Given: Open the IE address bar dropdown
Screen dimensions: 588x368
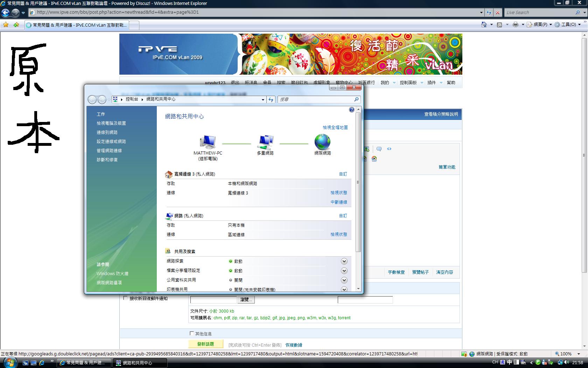Looking at the screenshot, I should click(x=481, y=12).
